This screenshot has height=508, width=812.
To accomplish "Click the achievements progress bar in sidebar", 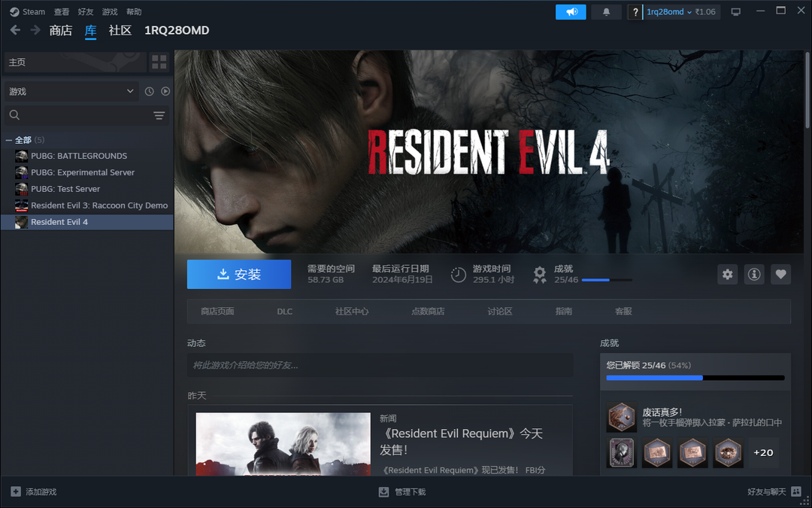I will click(695, 378).
